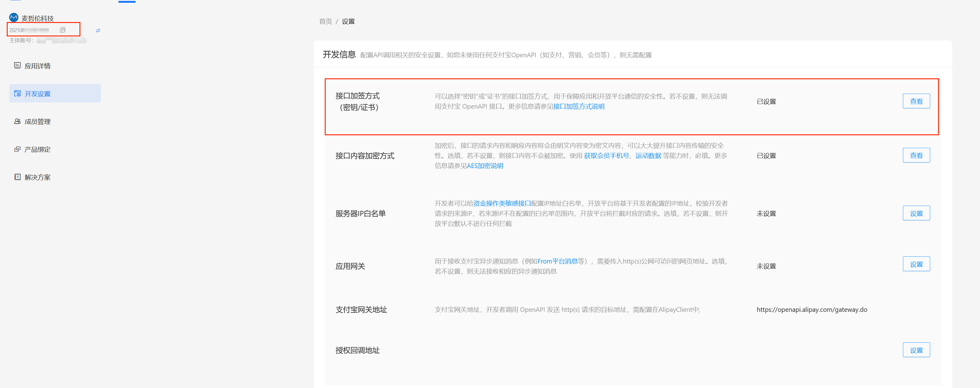Image resolution: width=980 pixels, height=388 pixels.
Task: Click the 服务器IP白名单 row title
Action: click(x=361, y=213)
